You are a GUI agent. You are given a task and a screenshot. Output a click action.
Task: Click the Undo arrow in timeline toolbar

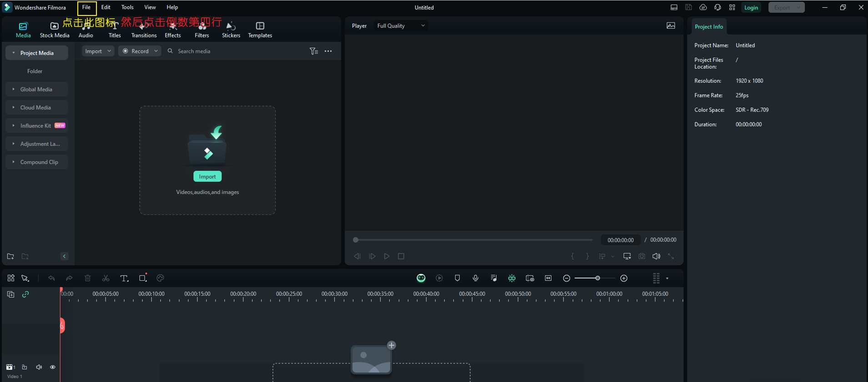(x=51, y=278)
